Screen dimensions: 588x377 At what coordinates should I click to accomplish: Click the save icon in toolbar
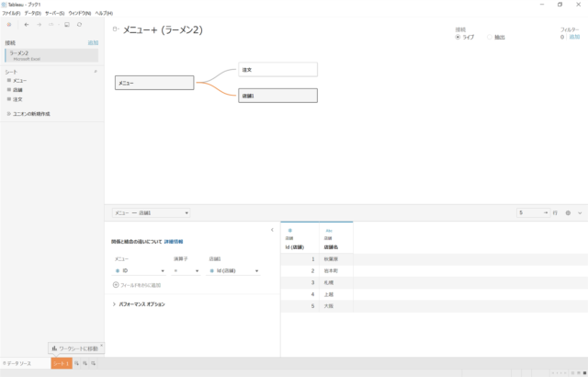click(66, 25)
